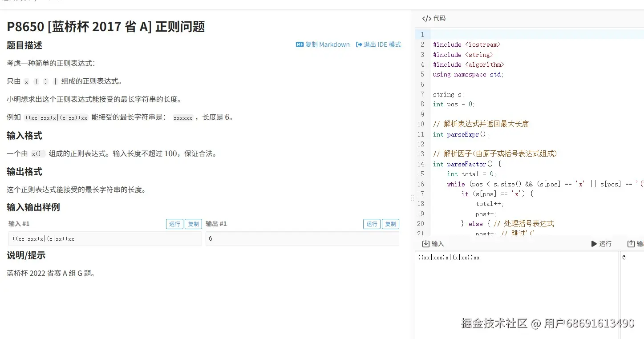644x339 pixels.
Task: Click inside the IDE input text area
Action: (517, 295)
